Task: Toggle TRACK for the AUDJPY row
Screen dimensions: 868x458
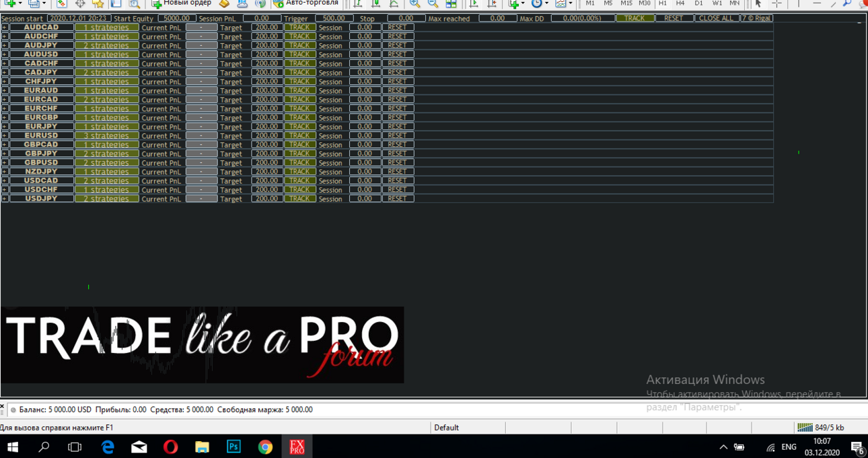Action: click(300, 45)
